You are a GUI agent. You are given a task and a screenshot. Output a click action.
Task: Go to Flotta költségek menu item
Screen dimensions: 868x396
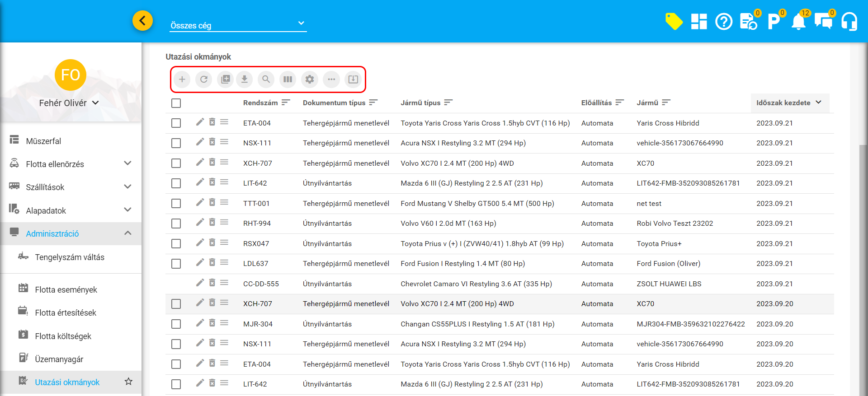click(x=63, y=336)
